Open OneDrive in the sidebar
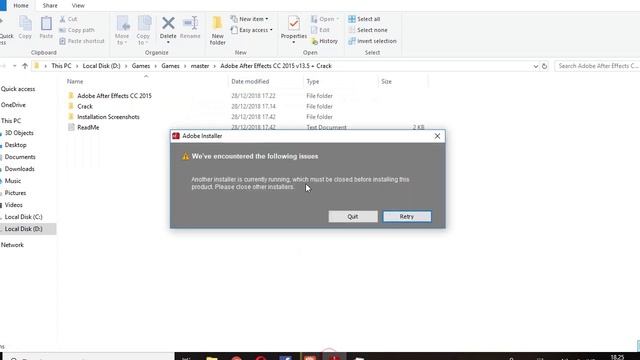 [x=13, y=105]
